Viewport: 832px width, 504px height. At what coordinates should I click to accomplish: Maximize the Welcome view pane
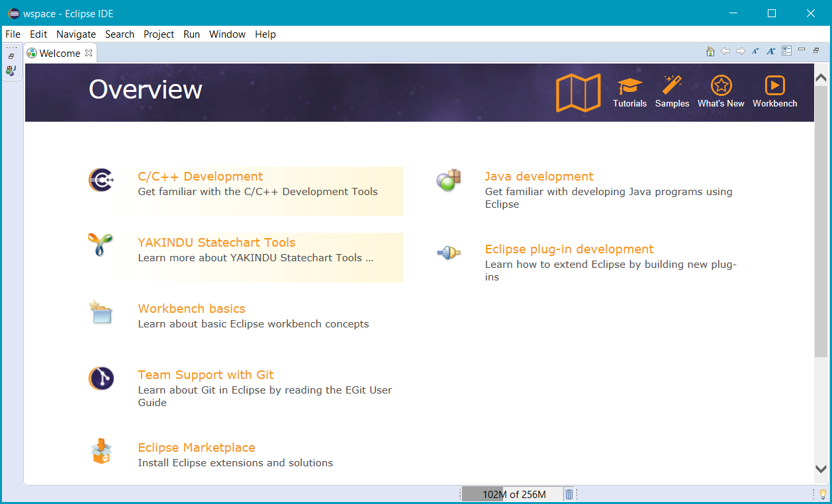(816, 50)
